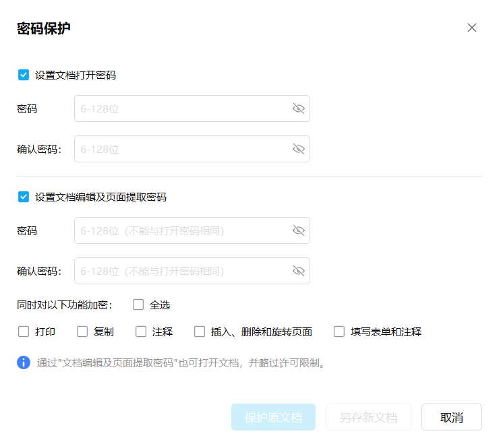Show the confirm open password text

click(299, 149)
